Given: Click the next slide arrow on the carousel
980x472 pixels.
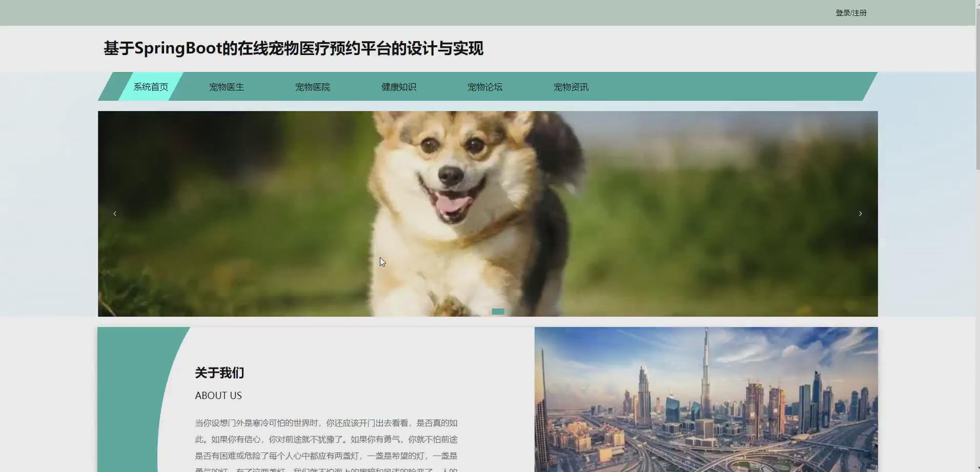Looking at the screenshot, I should (860, 213).
